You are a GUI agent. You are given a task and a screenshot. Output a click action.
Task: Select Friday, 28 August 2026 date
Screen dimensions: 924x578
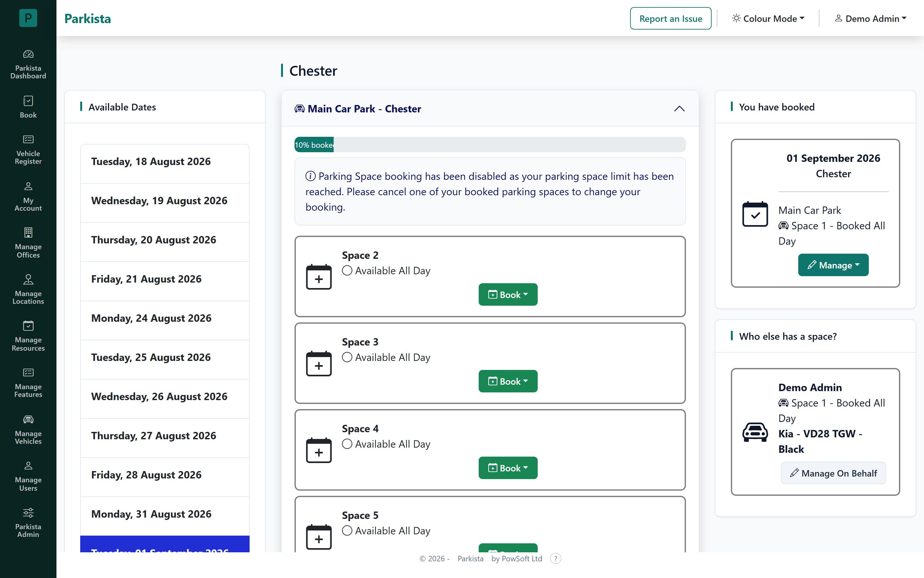coord(165,477)
